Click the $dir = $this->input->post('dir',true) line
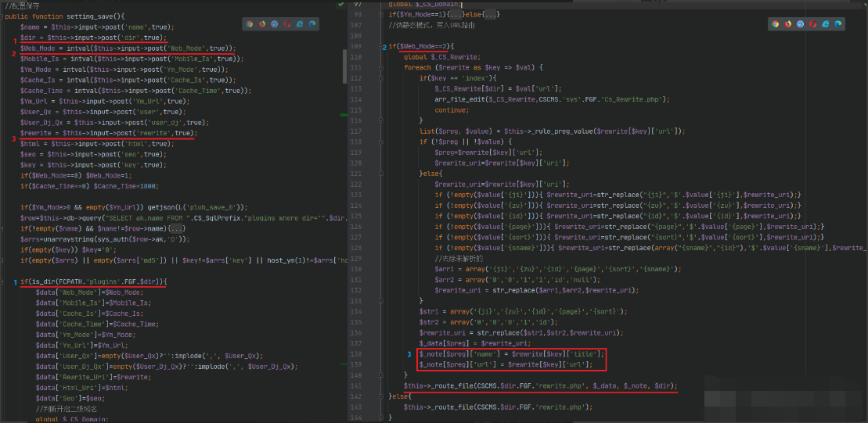Image resolution: width=868 pixels, height=423 pixels. click(94, 38)
